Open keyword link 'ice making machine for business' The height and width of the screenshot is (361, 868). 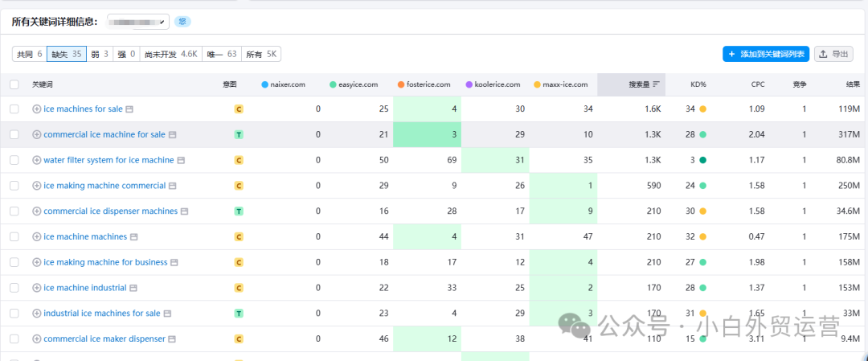pos(105,262)
